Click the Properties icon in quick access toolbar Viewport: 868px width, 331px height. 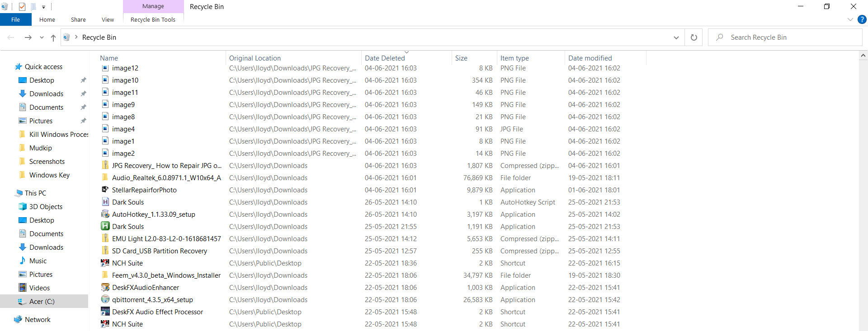(22, 7)
